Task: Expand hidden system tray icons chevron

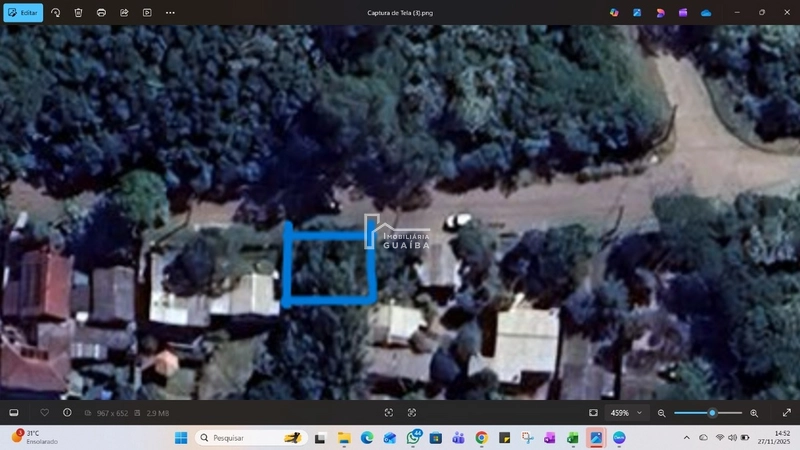Action: pos(687,438)
